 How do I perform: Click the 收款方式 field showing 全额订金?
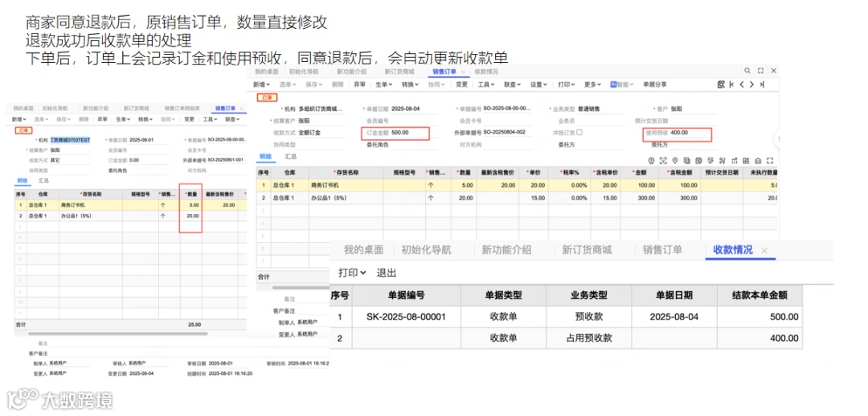[x=319, y=133]
